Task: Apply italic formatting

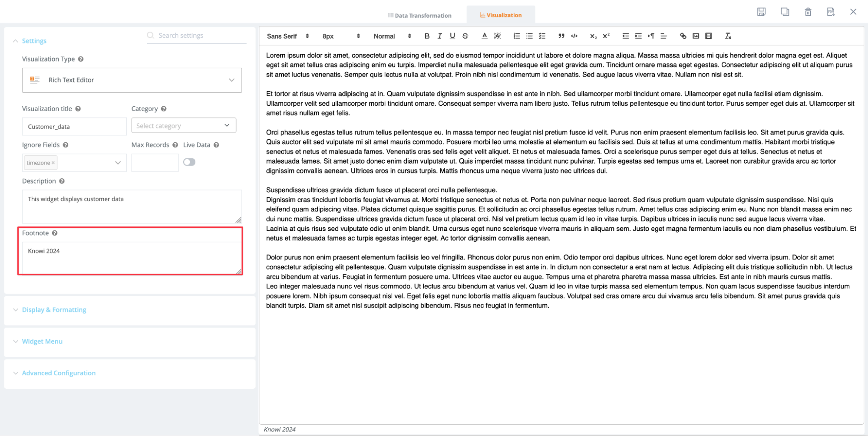Action: (x=439, y=36)
